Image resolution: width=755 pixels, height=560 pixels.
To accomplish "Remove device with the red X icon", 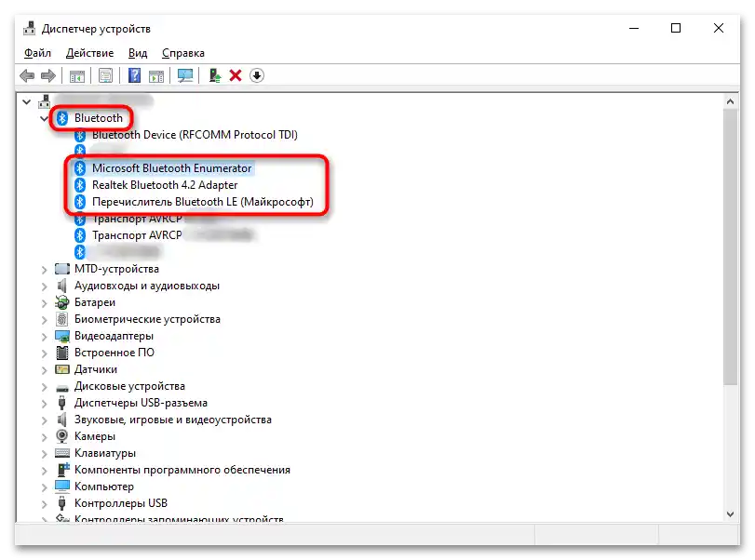I will point(236,75).
